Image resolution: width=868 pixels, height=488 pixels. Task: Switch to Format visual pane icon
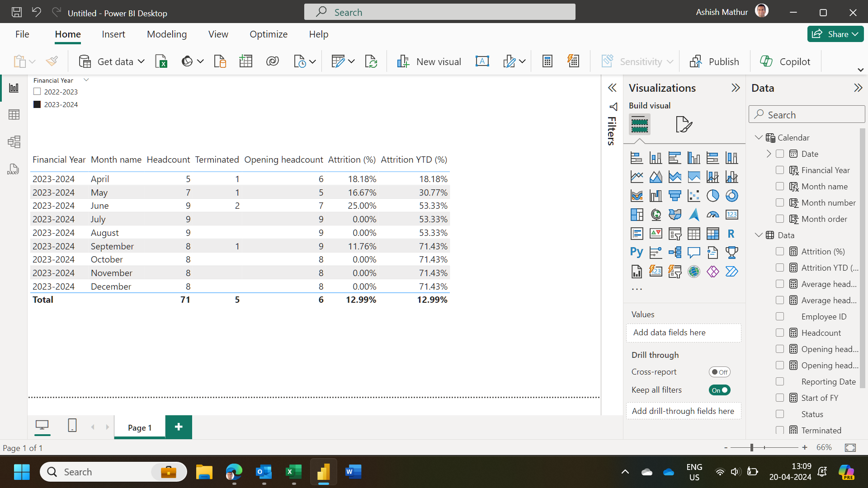point(684,124)
